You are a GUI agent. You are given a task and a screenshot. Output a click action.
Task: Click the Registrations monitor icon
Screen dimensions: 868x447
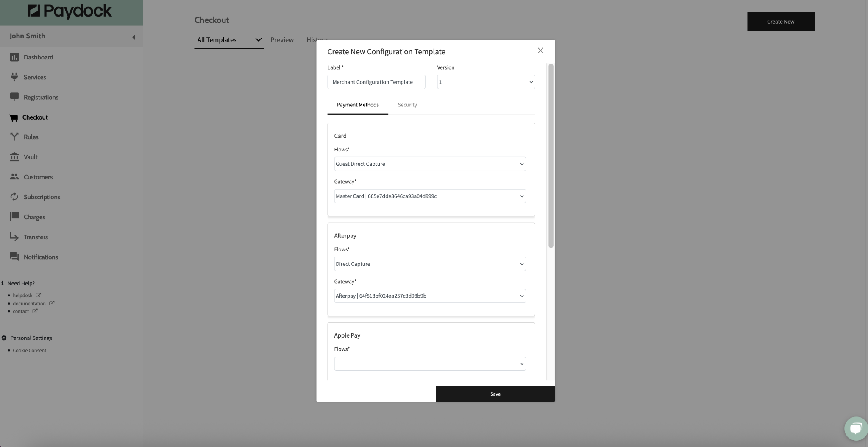tap(14, 97)
